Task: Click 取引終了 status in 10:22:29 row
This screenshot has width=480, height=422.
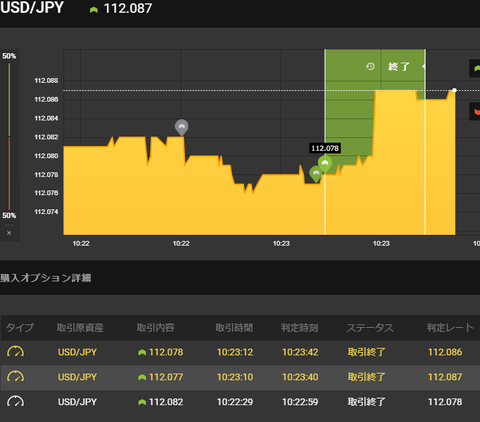Action: 367,402
